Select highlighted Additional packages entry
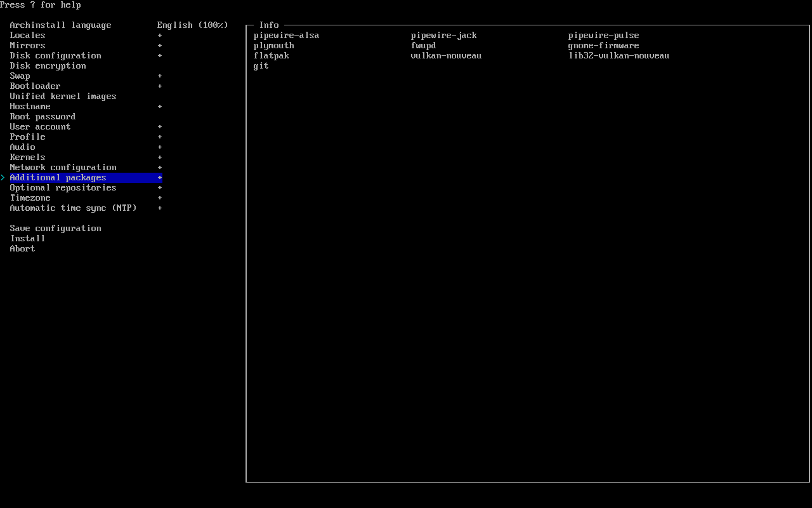Viewport: 812px width, 508px height. [x=86, y=178]
